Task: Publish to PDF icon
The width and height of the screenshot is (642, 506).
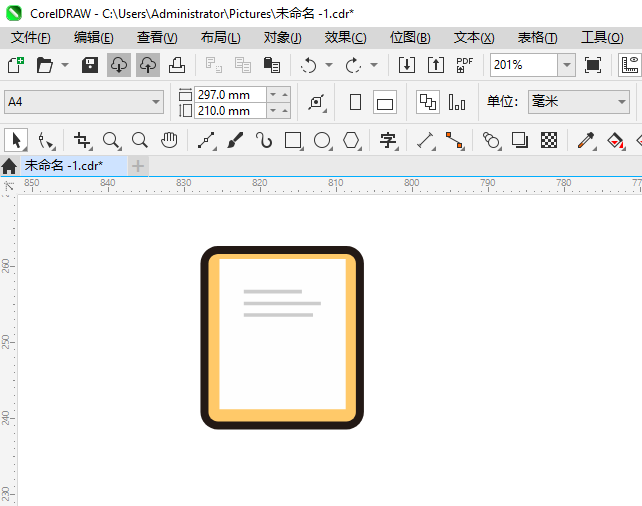Action: (464, 65)
